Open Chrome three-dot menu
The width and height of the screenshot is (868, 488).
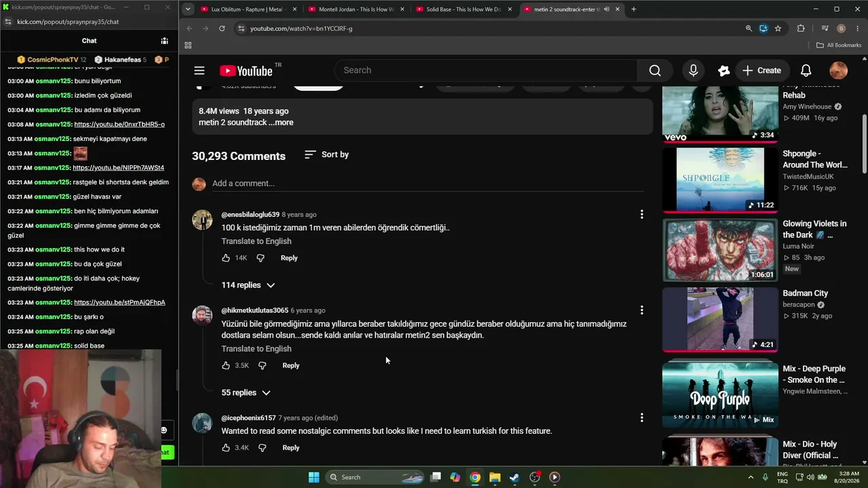[857, 28]
